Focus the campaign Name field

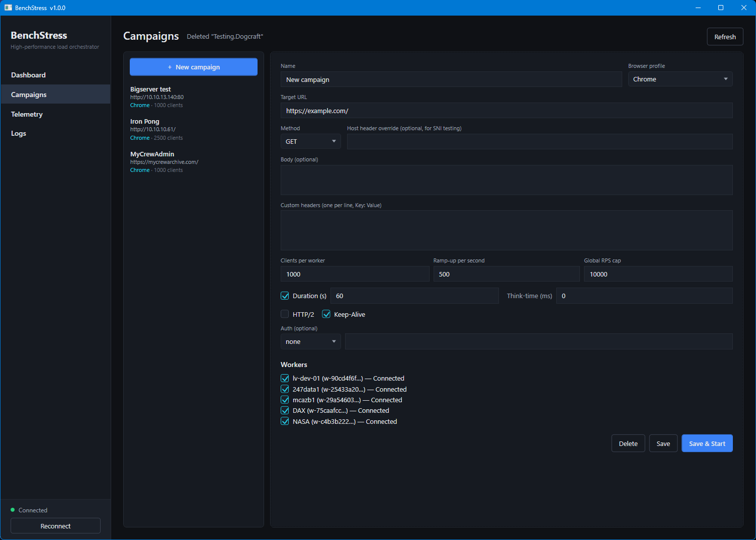(451, 79)
